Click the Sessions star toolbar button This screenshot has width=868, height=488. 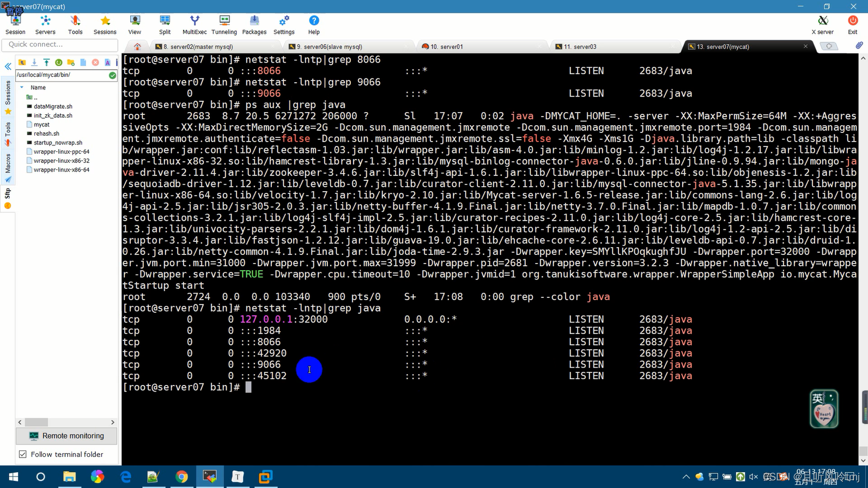[x=105, y=25]
